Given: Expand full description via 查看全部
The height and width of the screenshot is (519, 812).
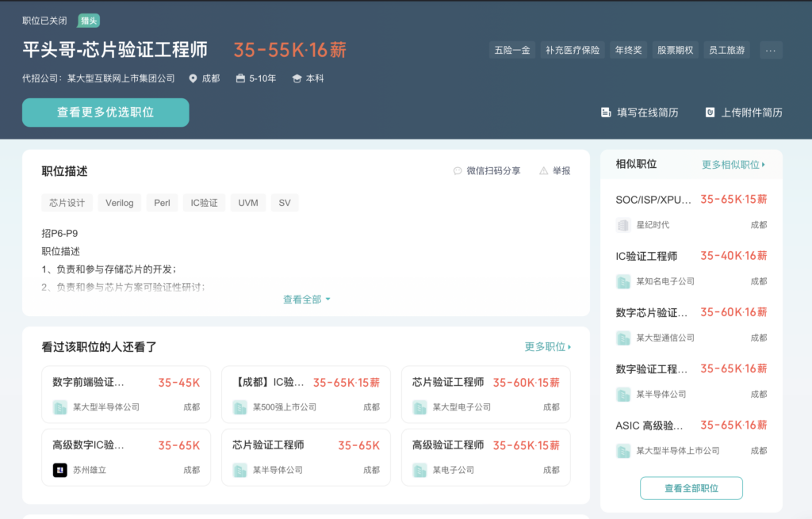Looking at the screenshot, I should coord(306,300).
